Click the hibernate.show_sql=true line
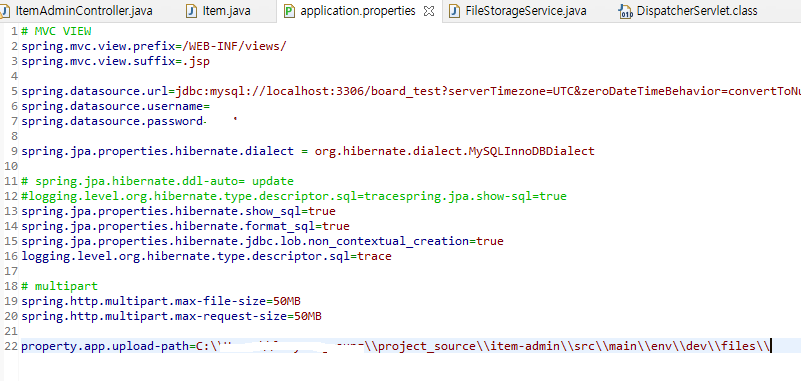 [x=178, y=211]
